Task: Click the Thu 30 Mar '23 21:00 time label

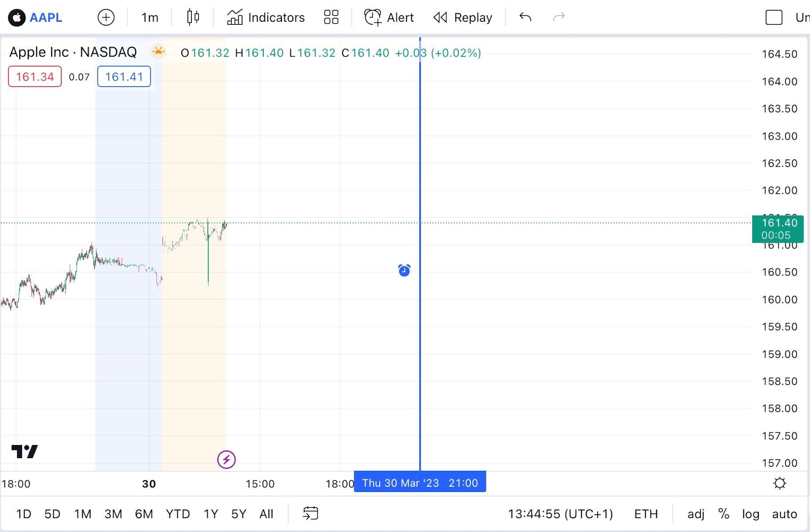Action: coord(420,483)
